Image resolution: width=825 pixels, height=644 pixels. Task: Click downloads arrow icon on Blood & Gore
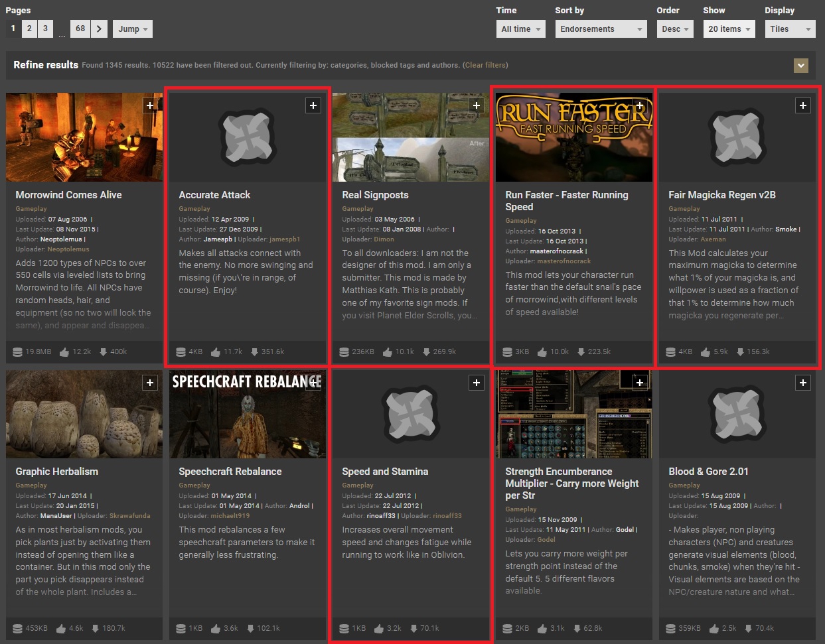click(748, 628)
